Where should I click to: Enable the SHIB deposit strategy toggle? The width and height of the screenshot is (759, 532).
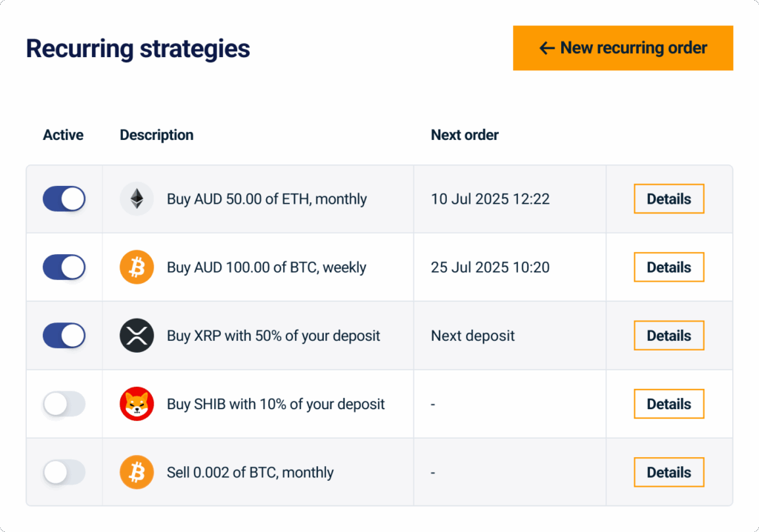click(64, 404)
